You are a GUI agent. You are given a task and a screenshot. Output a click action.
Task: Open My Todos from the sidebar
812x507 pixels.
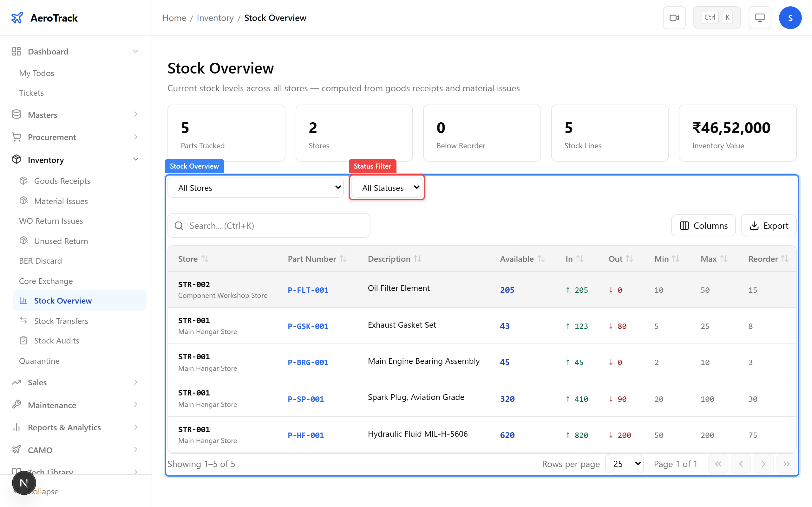tap(36, 73)
